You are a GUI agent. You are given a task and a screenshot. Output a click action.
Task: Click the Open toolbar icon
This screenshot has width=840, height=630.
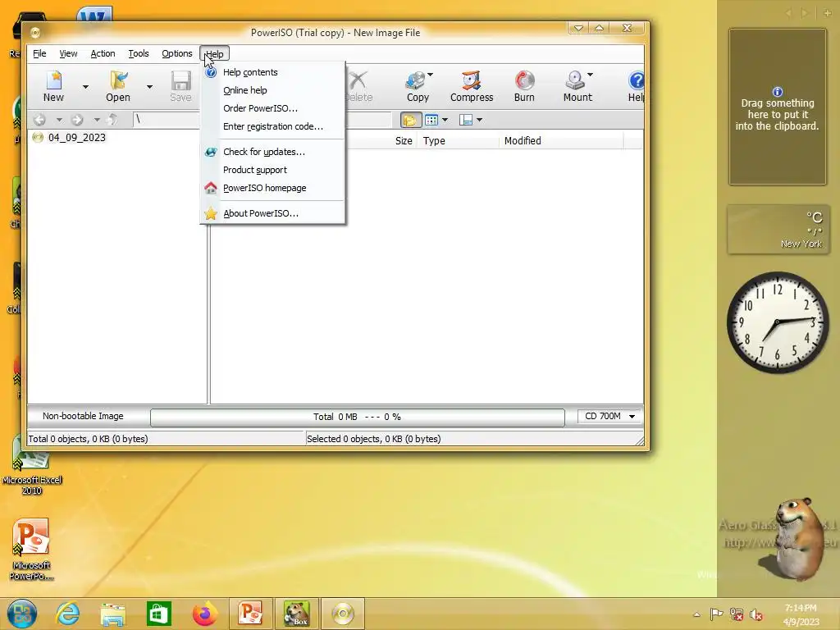point(118,85)
